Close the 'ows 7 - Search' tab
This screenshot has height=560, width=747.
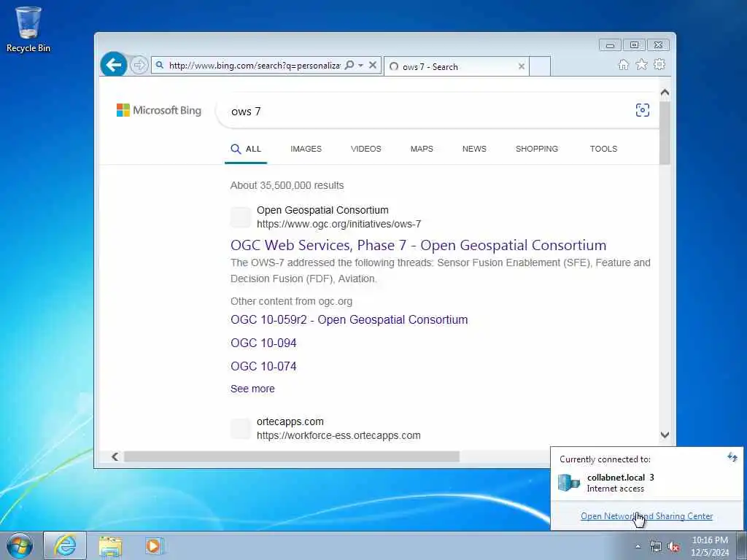(x=522, y=66)
